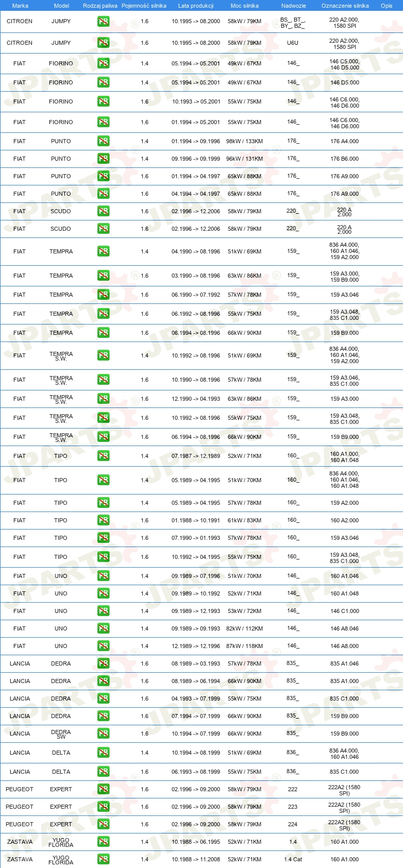
Task: Click the 176 B6.000 engine code cell
Action: (x=345, y=159)
